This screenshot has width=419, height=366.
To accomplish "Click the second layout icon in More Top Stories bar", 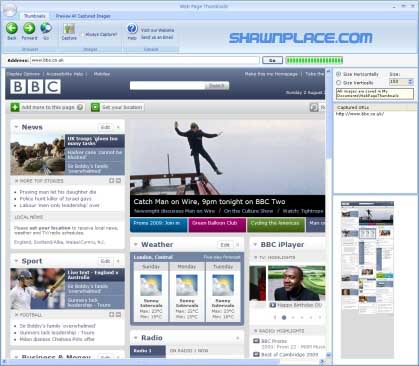I will (118, 181).
